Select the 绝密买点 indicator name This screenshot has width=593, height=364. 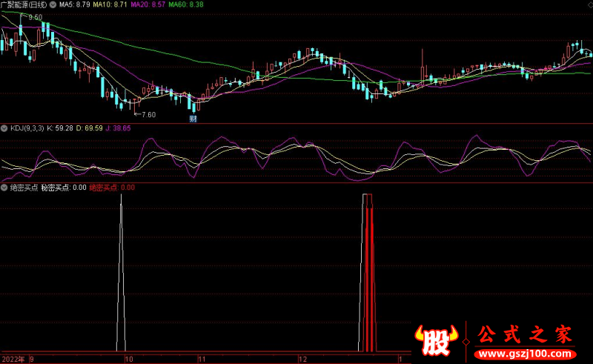(x=24, y=188)
